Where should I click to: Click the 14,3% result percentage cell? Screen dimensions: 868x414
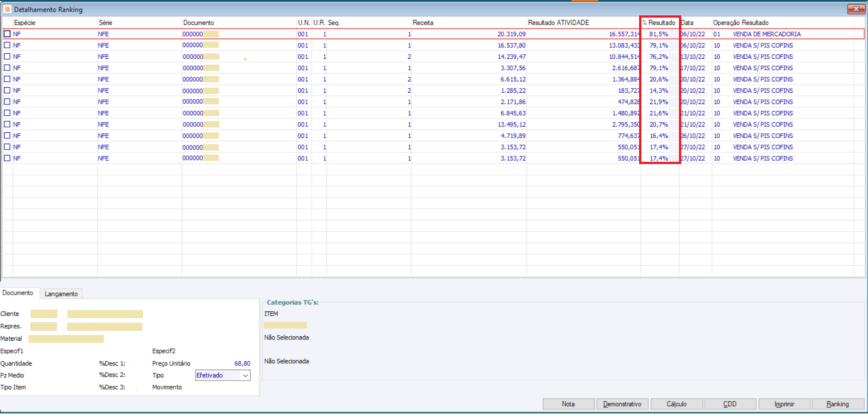(x=659, y=90)
